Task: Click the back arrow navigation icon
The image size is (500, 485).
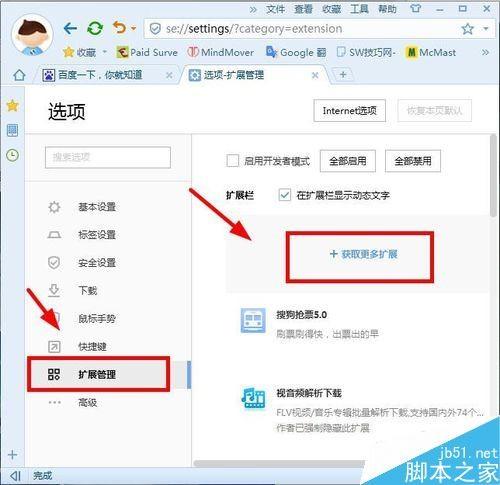Action: 70,29
